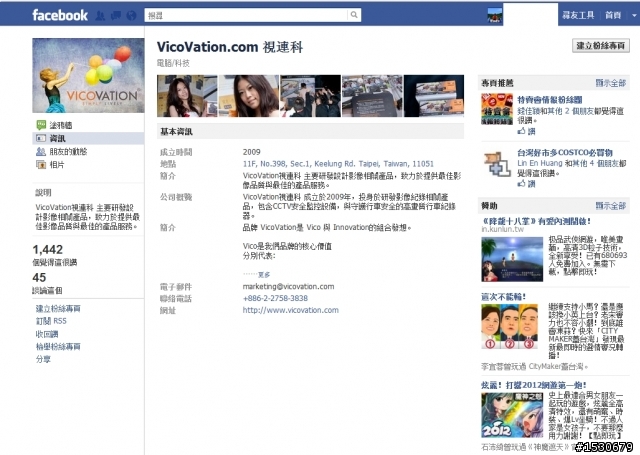Click the report page link in sidebar

[x=58, y=346]
